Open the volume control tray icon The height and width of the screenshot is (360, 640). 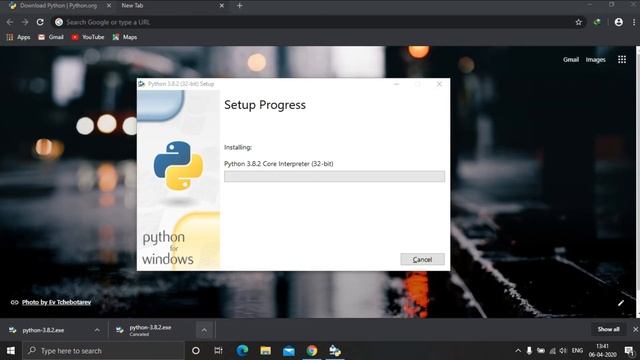point(563,351)
